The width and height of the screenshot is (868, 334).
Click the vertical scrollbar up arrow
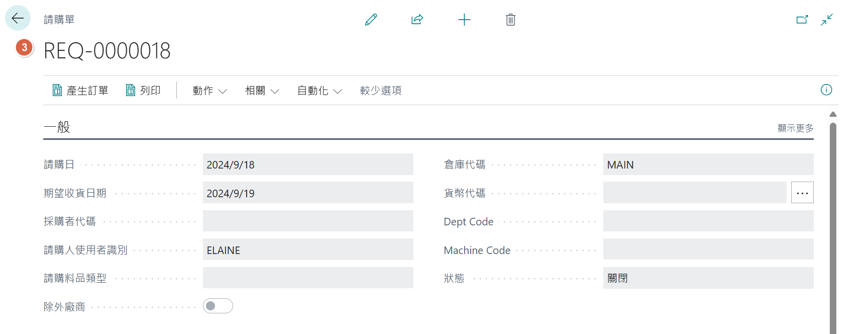click(833, 114)
